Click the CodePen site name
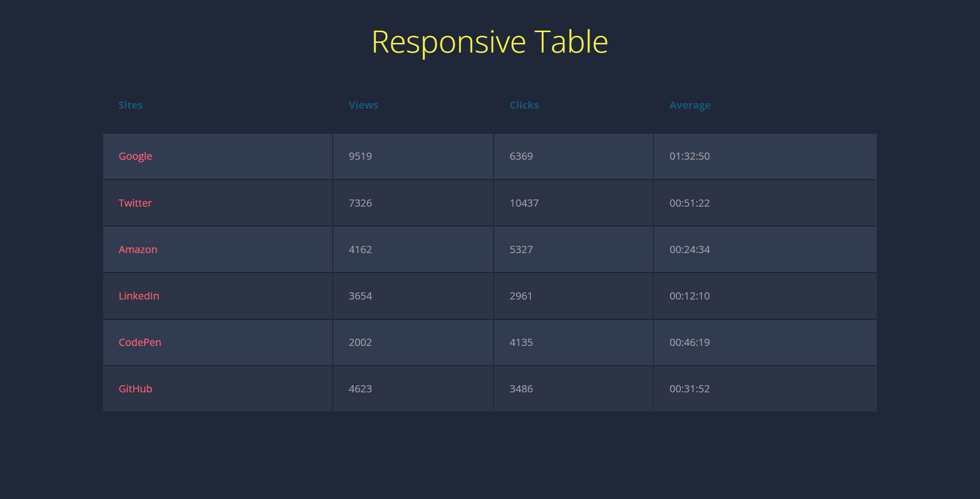980x499 pixels. pos(140,342)
